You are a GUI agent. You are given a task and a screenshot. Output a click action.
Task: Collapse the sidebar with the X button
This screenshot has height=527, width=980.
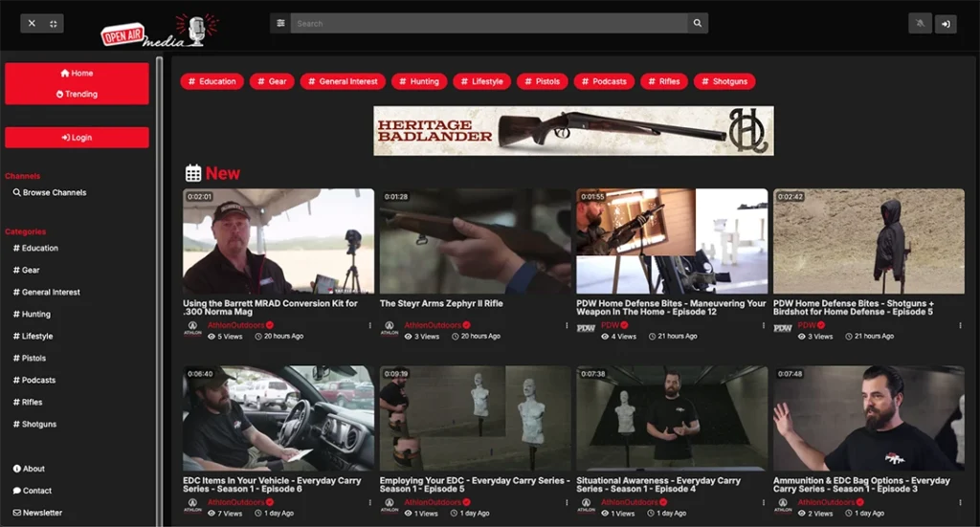(32, 23)
